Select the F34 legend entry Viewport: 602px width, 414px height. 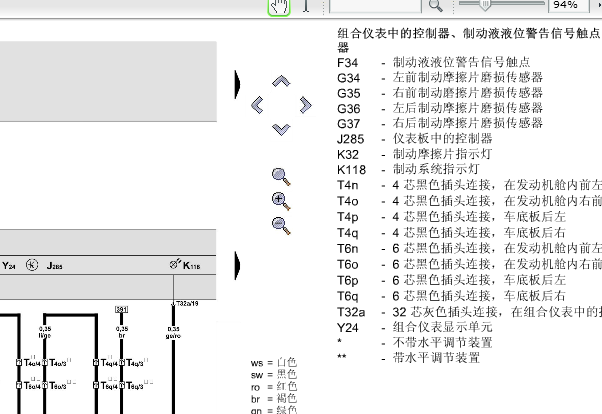[433, 62]
